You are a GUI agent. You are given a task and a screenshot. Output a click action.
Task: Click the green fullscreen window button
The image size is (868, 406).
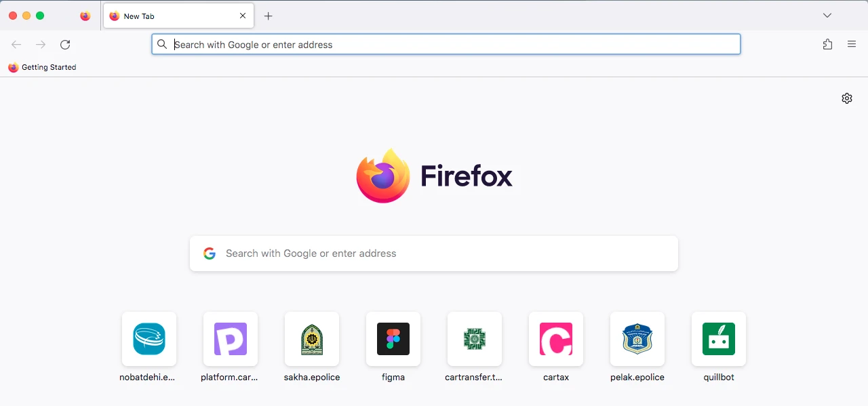(x=40, y=16)
